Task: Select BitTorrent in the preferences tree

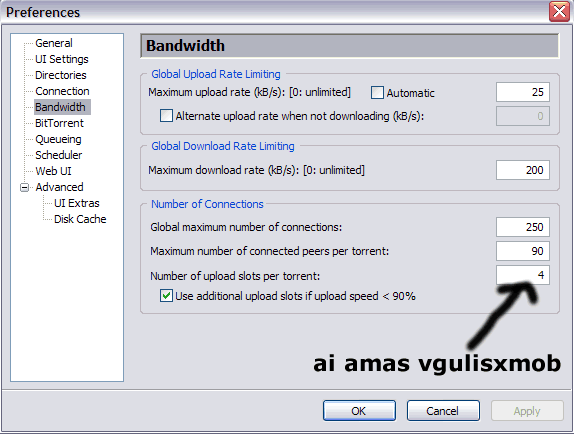Action: [x=59, y=123]
